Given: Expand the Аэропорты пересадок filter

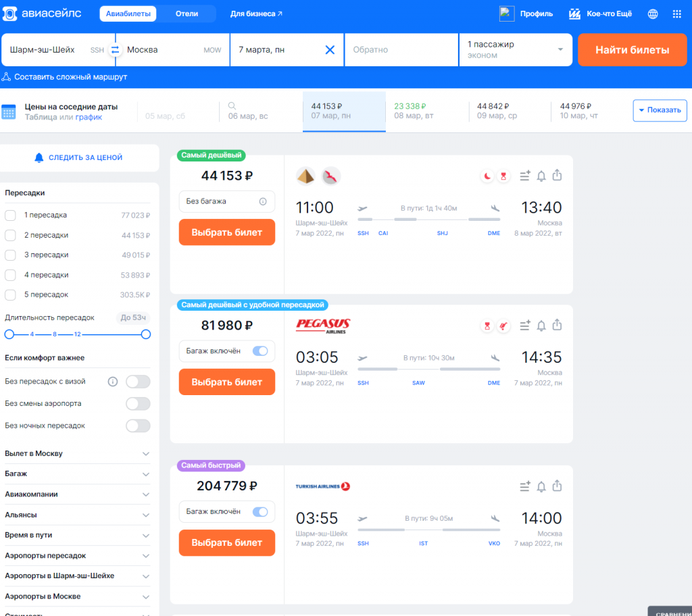Looking at the screenshot, I should (77, 555).
